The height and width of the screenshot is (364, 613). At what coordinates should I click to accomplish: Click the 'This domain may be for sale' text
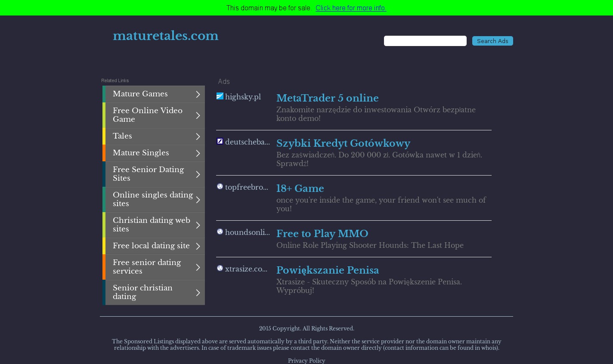tap(269, 8)
